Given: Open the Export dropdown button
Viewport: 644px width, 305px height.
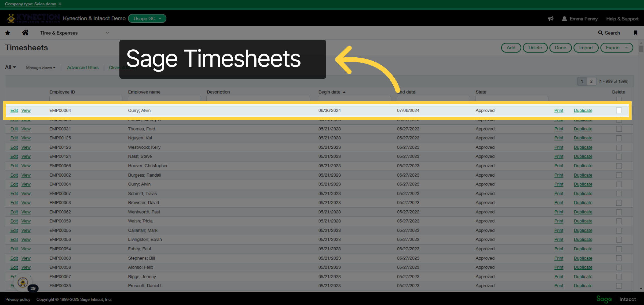Looking at the screenshot, I should (x=617, y=48).
